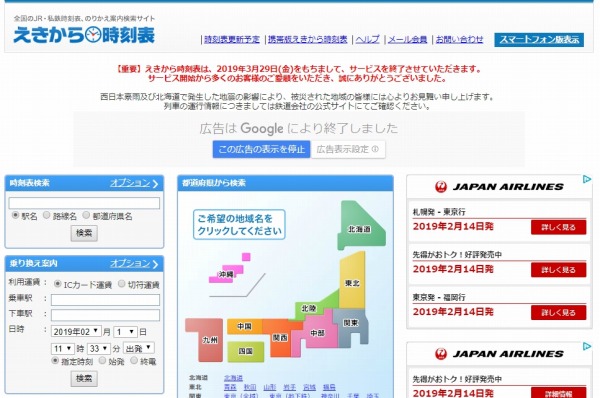Open ヘルプ in the top menu

coord(367,39)
